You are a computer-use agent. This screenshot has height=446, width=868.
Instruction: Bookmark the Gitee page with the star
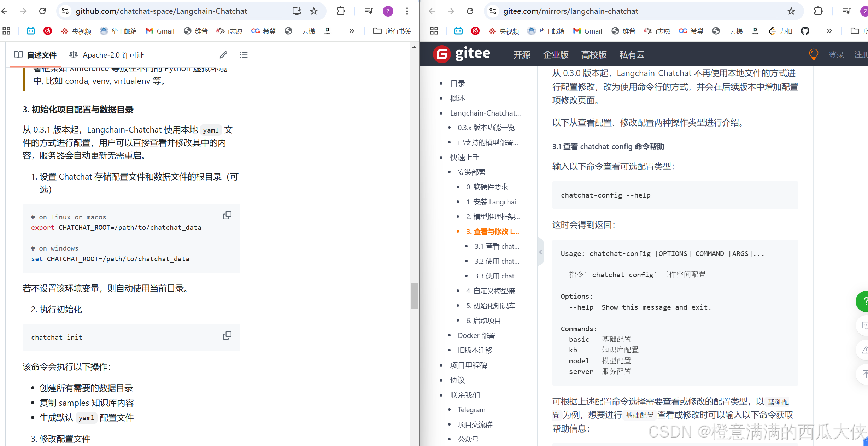point(791,11)
